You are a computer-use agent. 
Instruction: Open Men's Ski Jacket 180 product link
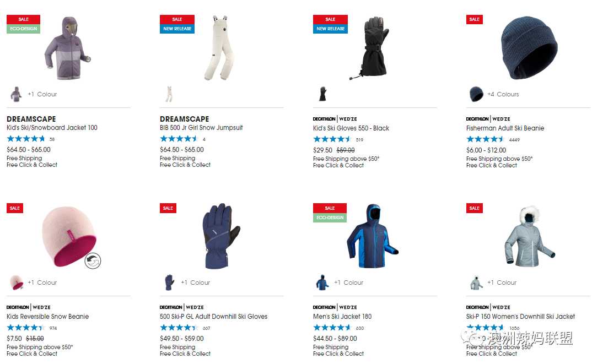point(342,317)
